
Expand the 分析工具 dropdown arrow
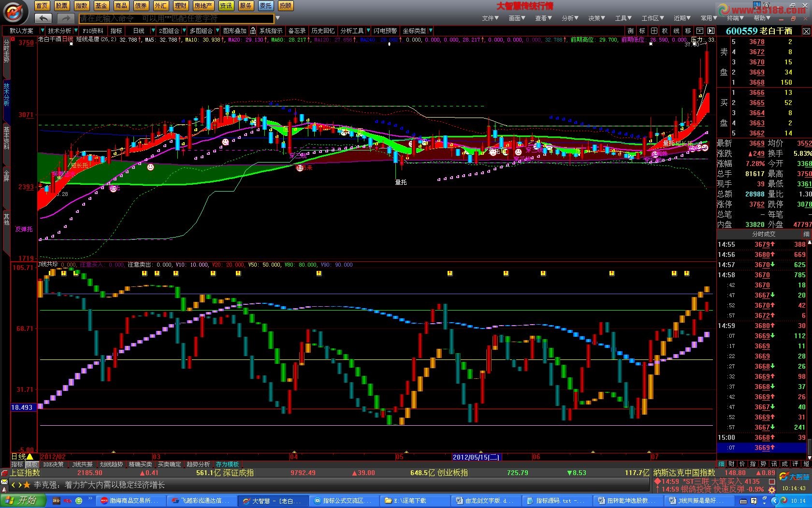point(368,30)
